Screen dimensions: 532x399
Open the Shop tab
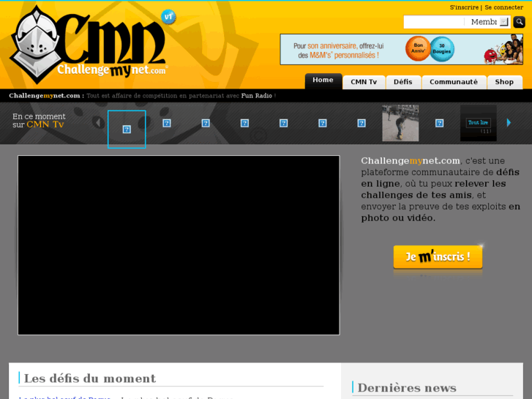click(504, 82)
